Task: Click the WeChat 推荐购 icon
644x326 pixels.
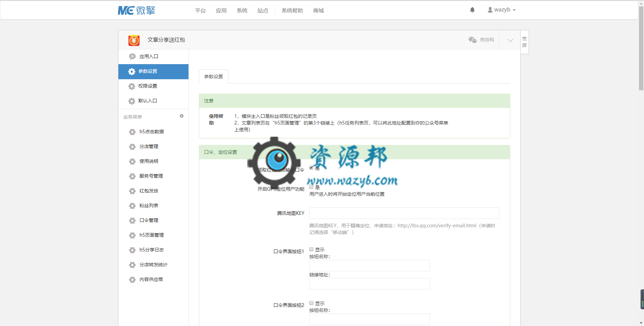Action: (473, 40)
